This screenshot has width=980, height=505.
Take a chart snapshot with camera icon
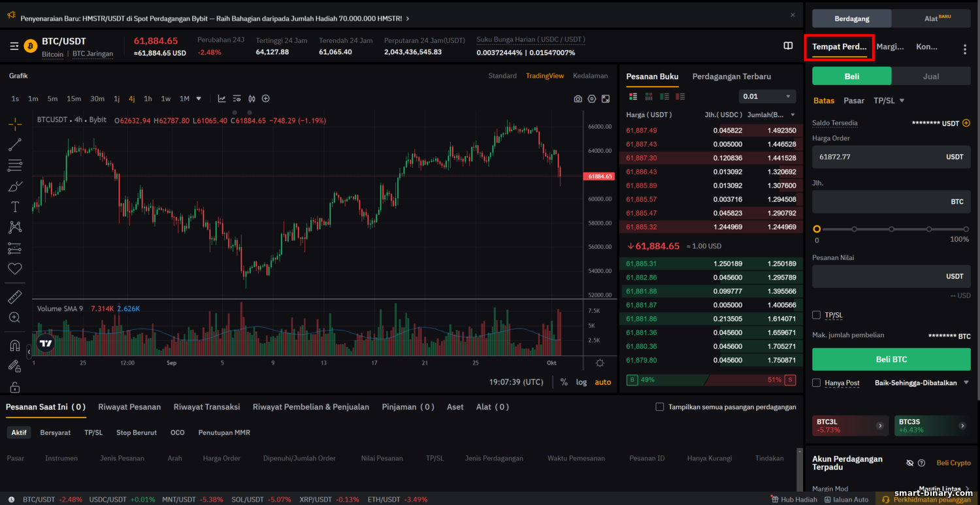click(x=578, y=99)
